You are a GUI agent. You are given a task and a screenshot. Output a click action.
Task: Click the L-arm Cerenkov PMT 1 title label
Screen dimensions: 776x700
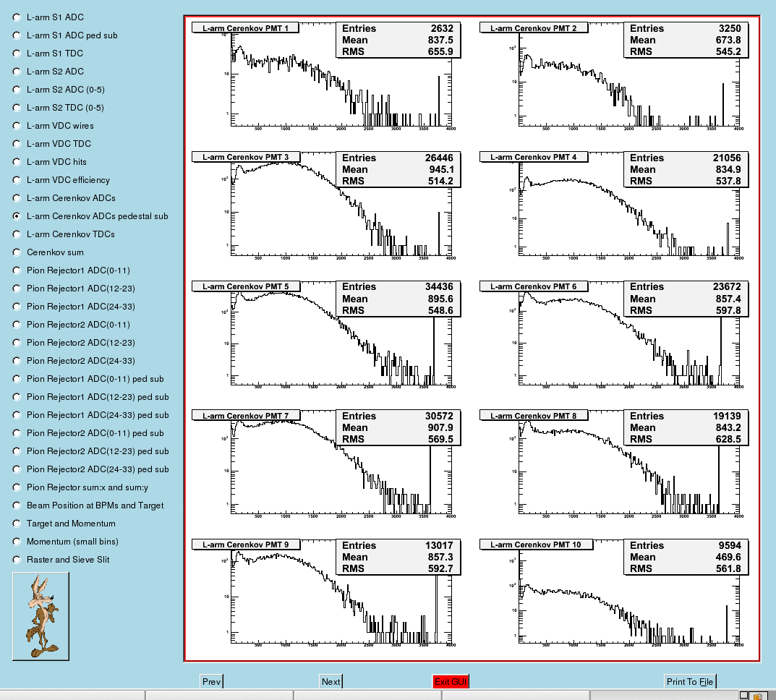pos(245,28)
